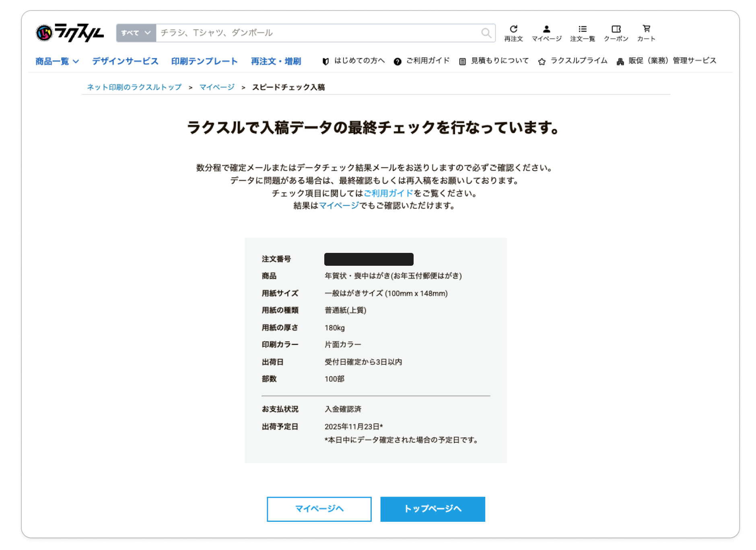The height and width of the screenshot is (550, 756).
Task: Click the search magnifier icon
Action: (x=486, y=33)
